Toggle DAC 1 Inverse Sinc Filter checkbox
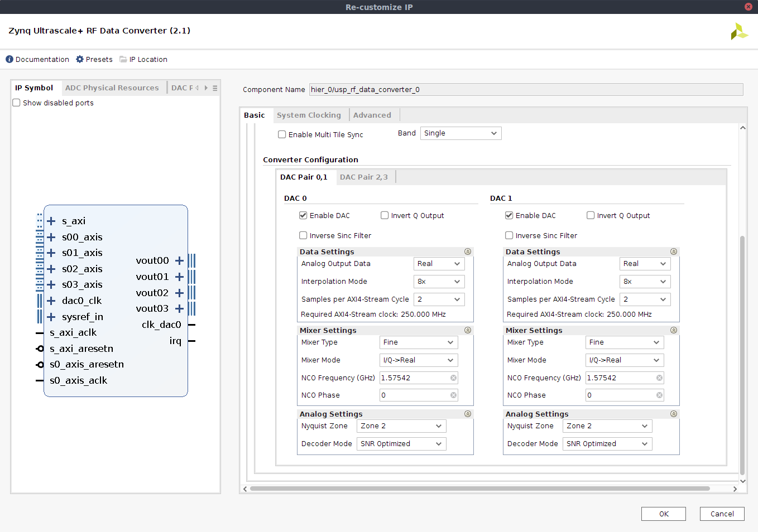Screen dimensions: 758x532 (509, 235)
